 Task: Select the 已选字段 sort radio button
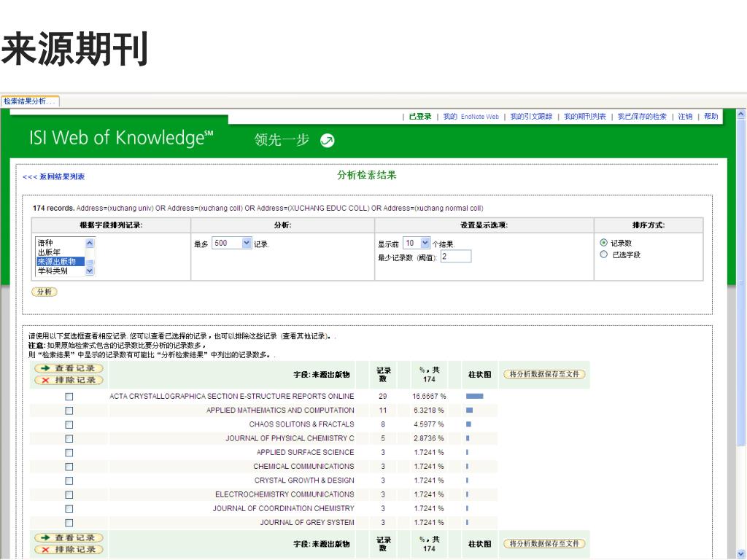tap(603, 254)
